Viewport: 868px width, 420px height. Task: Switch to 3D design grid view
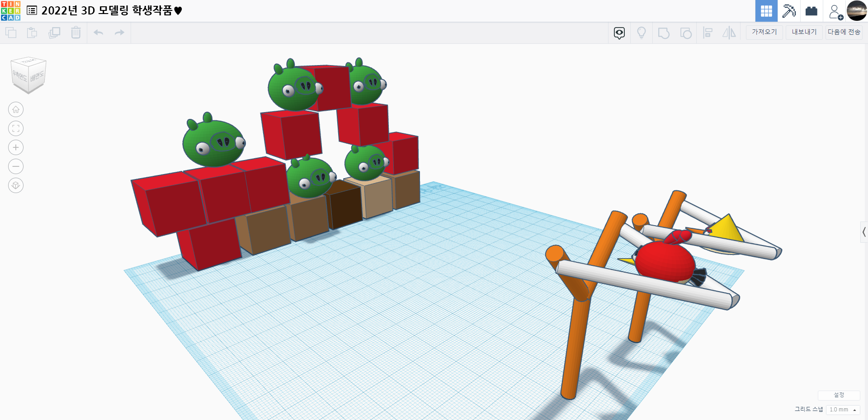766,11
